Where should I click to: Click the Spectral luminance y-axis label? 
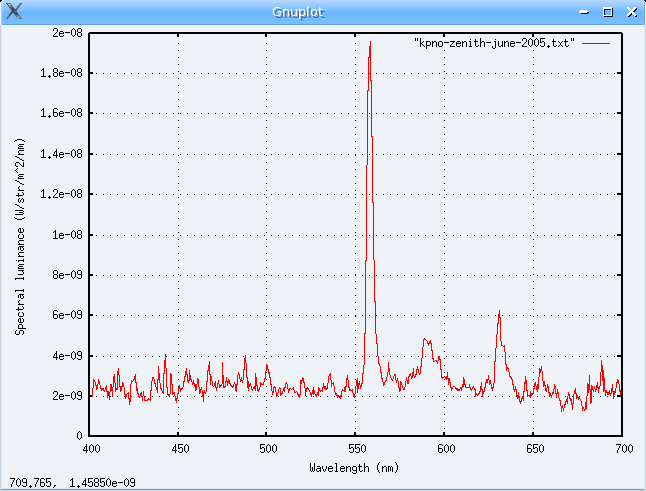pyautogui.click(x=20, y=236)
